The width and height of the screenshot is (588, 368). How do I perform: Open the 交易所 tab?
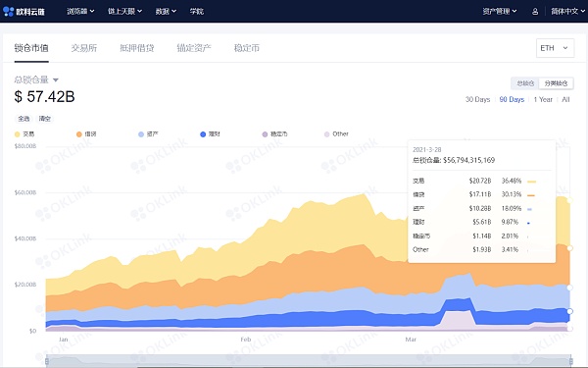(84, 48)
